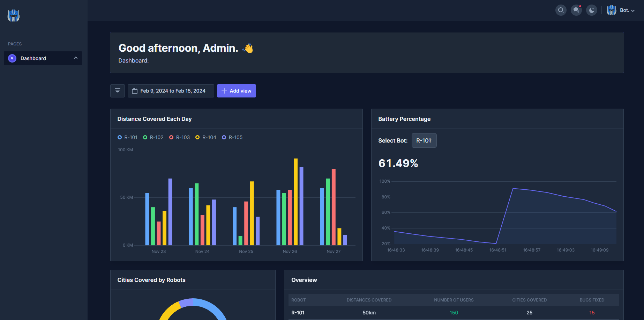Click the 25 cities covered cell
This screenshot has height=320, width=644.
coord(530,313)
